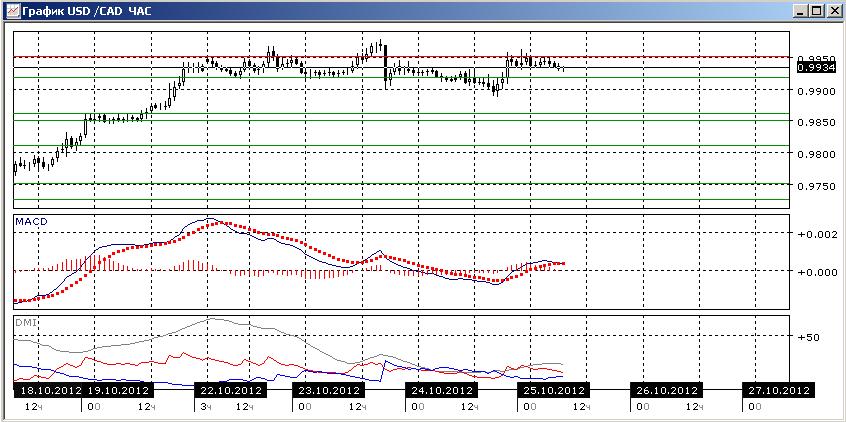The height and width of the screenshot is (422, 846).
Task: Select the 23.10.2012 date marker
Action: pyautogui.click(x=329, y=390)
